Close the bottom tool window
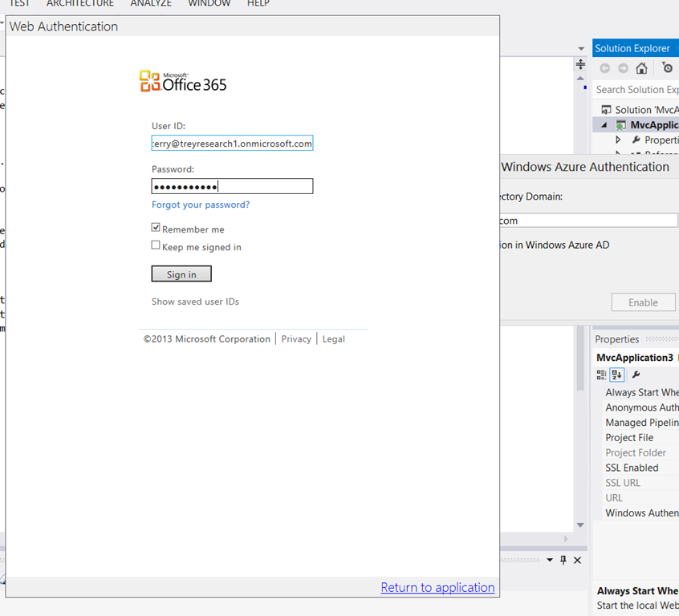The width and height of the screenshot is (679, 616). pos(577,560)
